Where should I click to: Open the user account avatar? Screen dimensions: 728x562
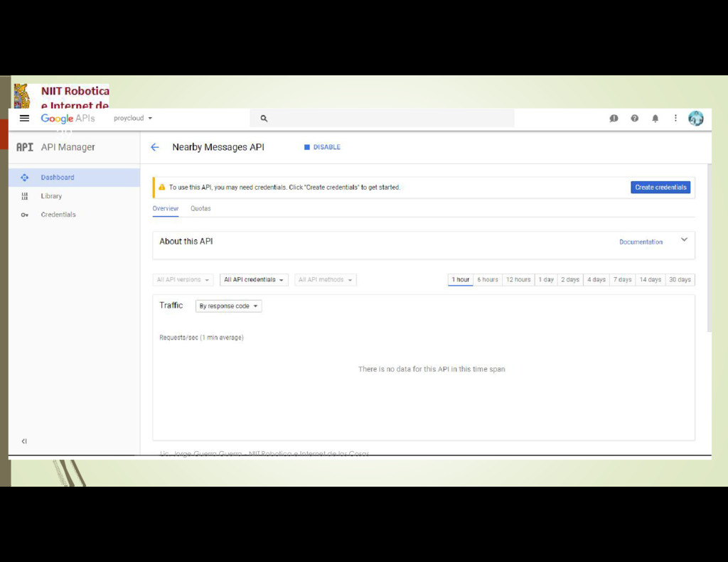tap(695, 119)
